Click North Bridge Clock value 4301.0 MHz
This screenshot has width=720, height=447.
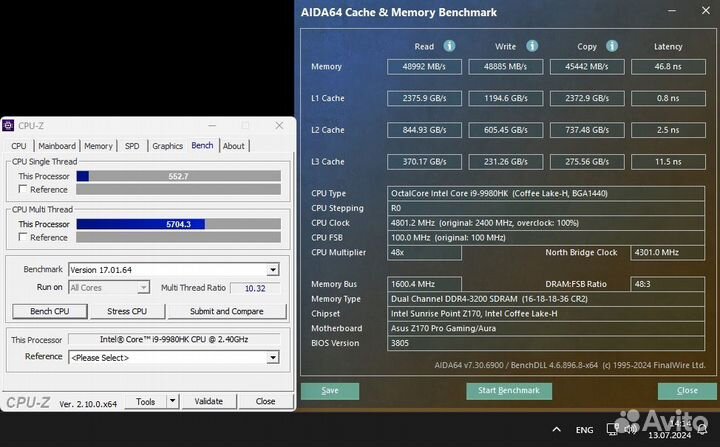tap(668, 252)
